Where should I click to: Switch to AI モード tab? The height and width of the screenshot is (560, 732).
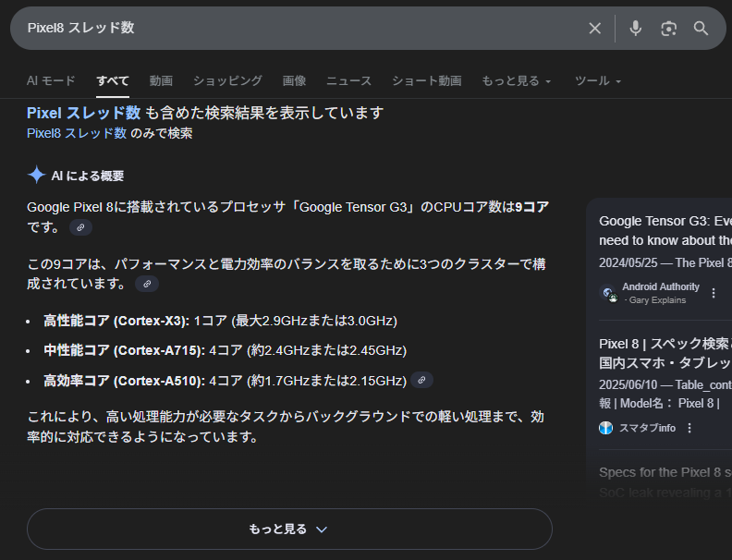pos(51,80)
